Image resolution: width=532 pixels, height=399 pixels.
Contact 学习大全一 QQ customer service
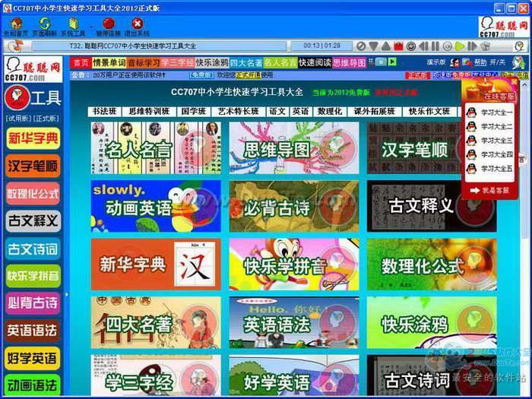tap(489, 112)
